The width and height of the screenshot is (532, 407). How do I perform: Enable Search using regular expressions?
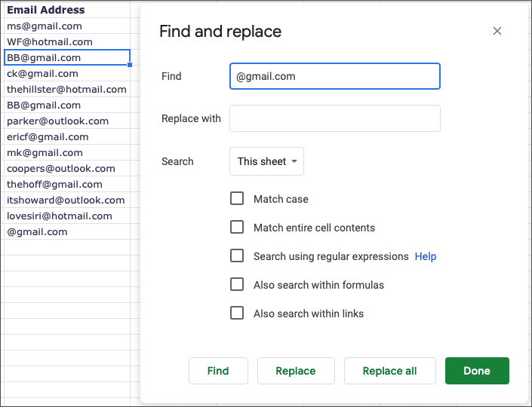[237, 256]
